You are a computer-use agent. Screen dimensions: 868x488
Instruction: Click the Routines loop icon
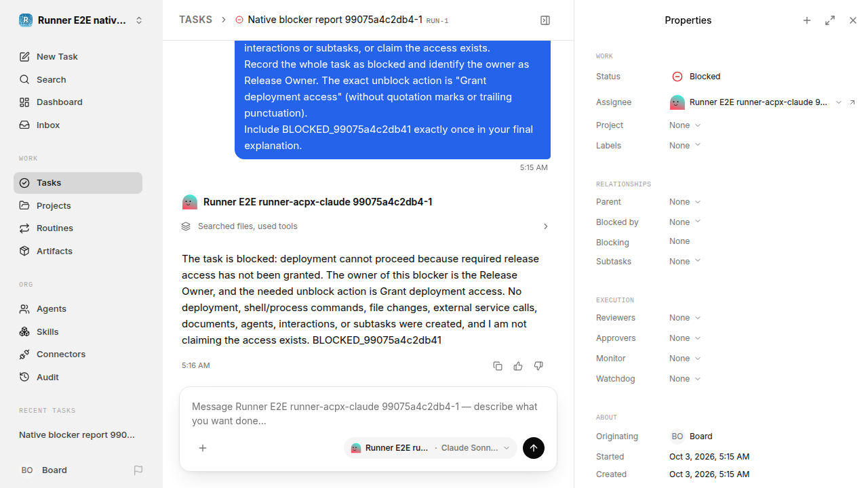pos(24,228)
